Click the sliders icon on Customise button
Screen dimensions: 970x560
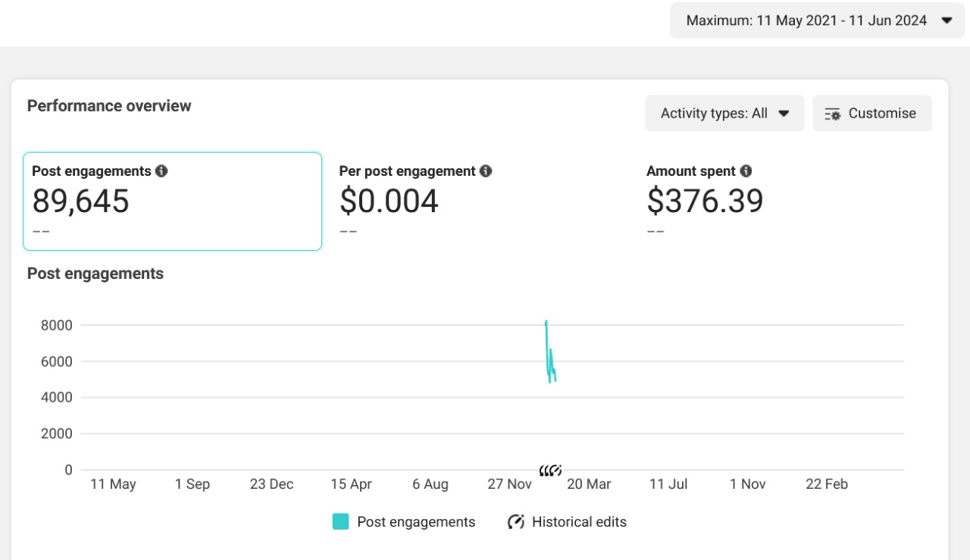(833, 114)
